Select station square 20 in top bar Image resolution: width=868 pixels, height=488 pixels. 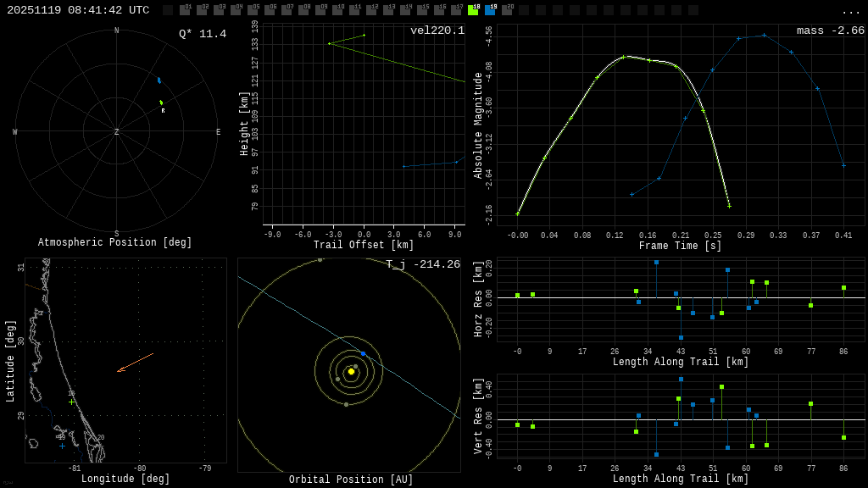[x=507, y=10]
